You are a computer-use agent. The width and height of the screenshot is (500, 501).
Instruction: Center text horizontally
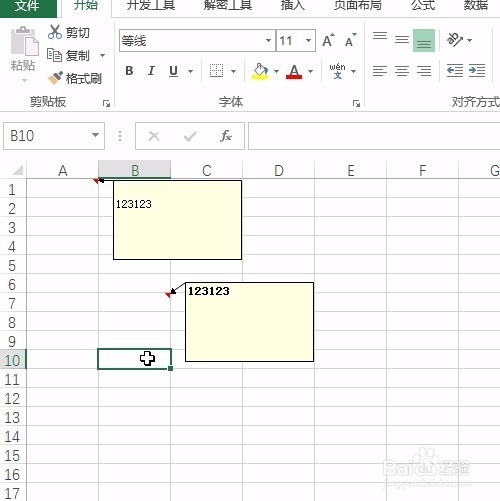(402, 71)
